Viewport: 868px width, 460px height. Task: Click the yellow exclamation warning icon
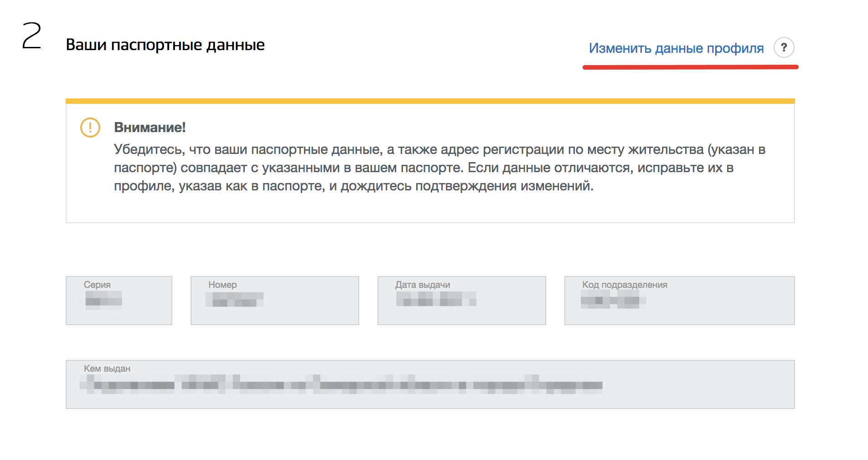[90, 128]
